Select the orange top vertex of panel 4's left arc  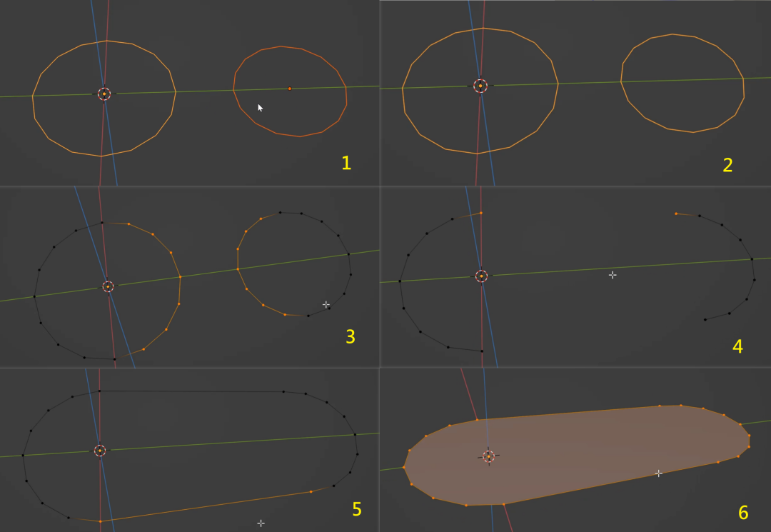click(481, 213)
